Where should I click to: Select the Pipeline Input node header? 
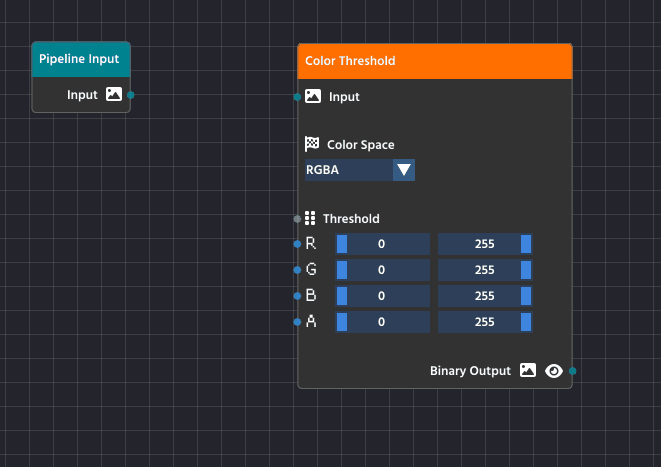pyautogui.click(x=80, y=59)
